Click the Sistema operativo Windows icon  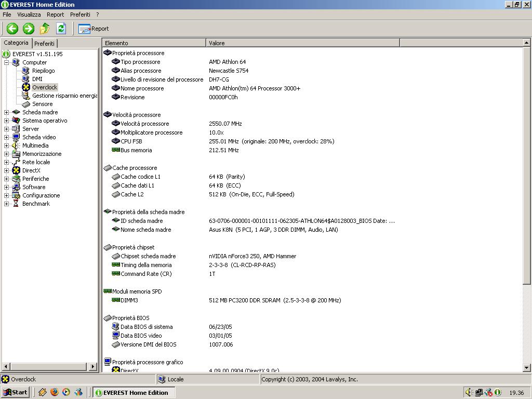pos(16,120)
